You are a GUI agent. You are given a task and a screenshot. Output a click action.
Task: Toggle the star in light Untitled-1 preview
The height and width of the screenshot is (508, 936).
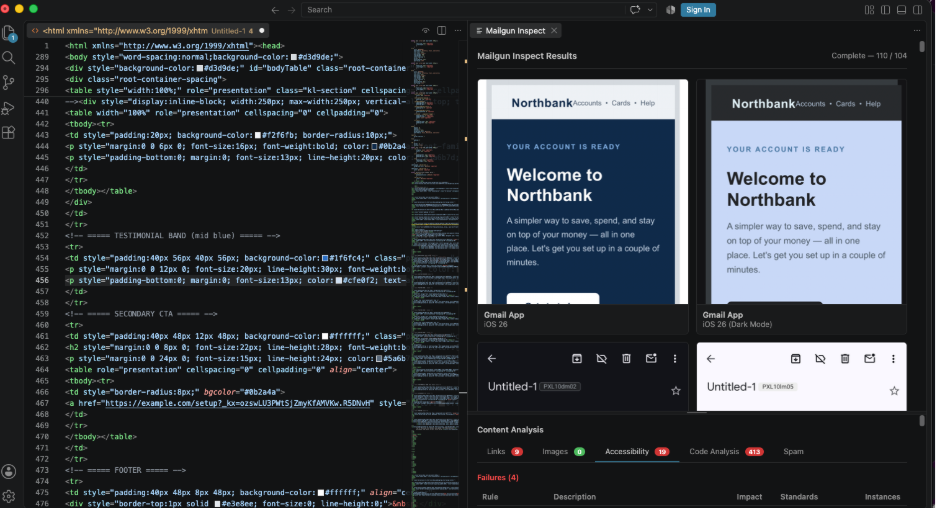(x=894, y=391)
